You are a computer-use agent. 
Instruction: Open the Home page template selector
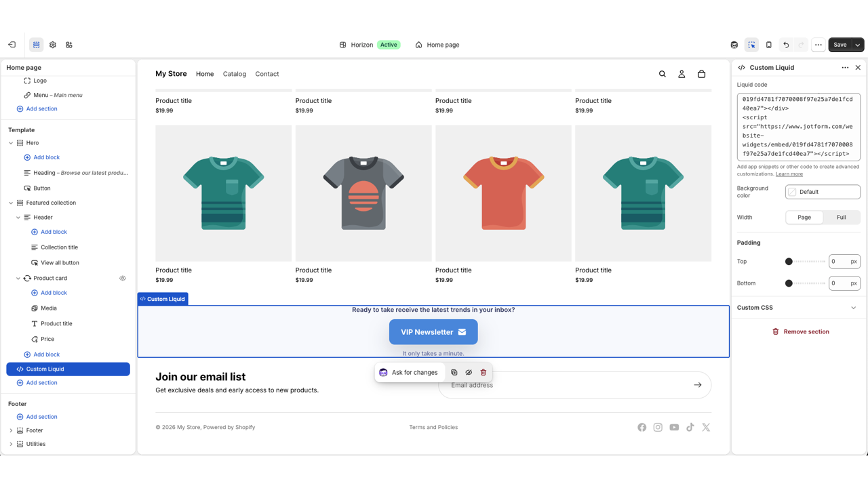pyautogui.click(x=437, y=45)
